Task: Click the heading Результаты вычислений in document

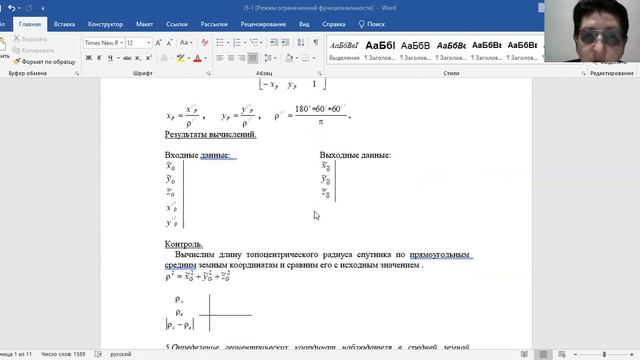Action: 210,134
